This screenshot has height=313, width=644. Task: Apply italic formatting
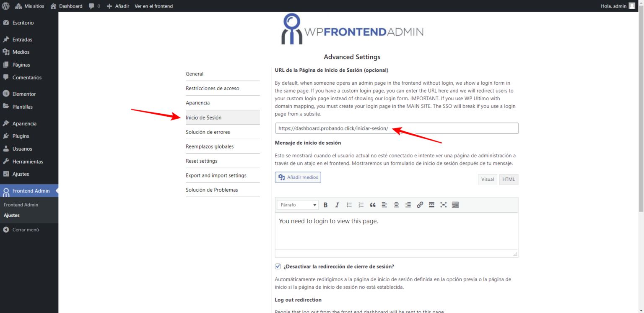coord(337,205)
